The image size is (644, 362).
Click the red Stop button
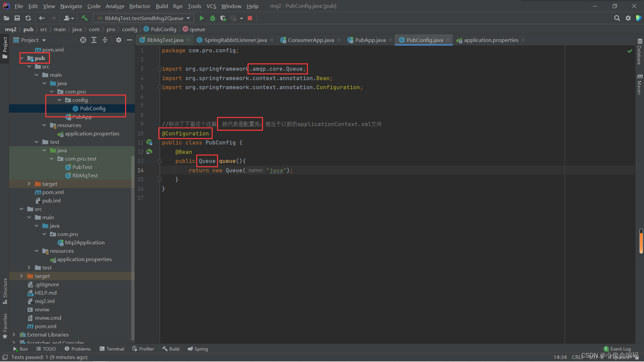[x=250, y=18]
